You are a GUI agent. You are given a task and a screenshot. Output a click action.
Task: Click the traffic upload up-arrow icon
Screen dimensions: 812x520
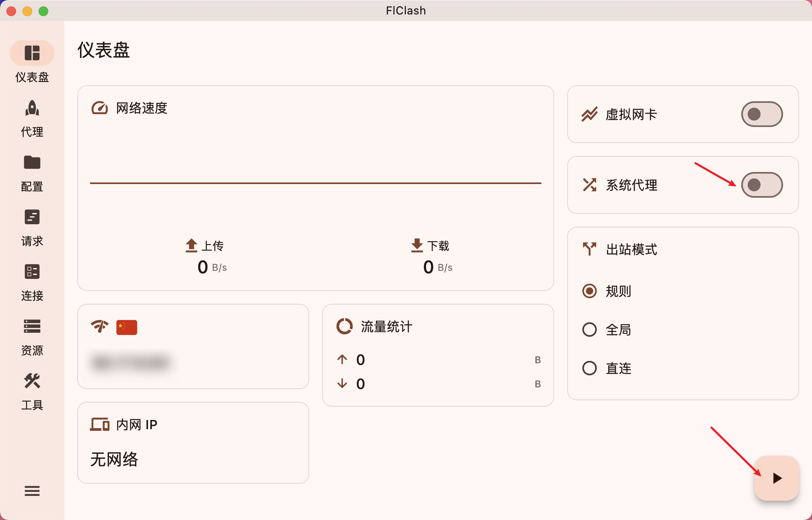(342, 359)
